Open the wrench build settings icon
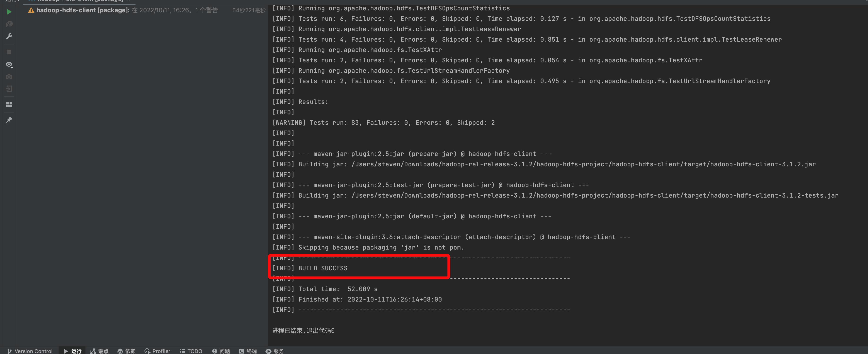The height and width of the screenshot is (354, 868). 9,36
